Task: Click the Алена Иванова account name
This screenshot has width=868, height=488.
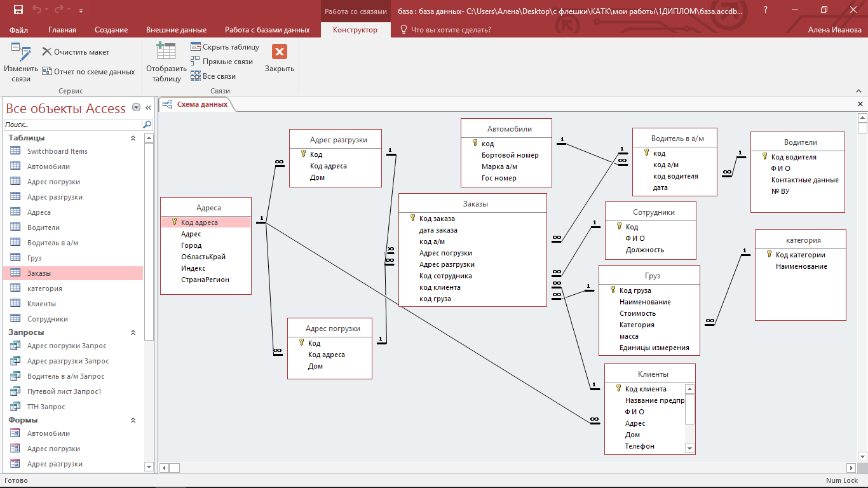Action: (836, 30)
